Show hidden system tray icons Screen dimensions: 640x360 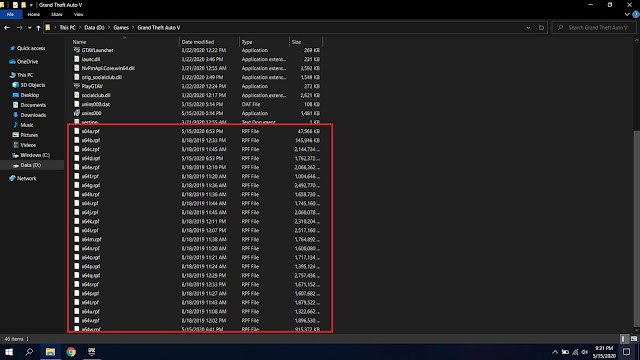(x=555, y=352)
